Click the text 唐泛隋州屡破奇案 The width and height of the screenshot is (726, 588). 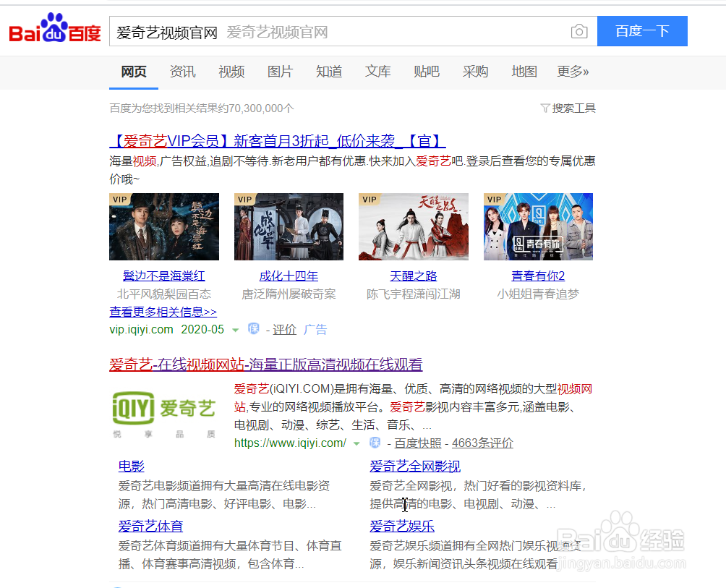click(289, 294)
